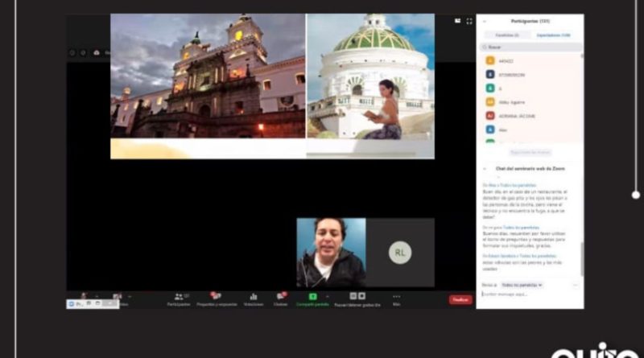Select participant ADRIANA JÁCOME in the list

pyautogui.click(x=518, y=116)
